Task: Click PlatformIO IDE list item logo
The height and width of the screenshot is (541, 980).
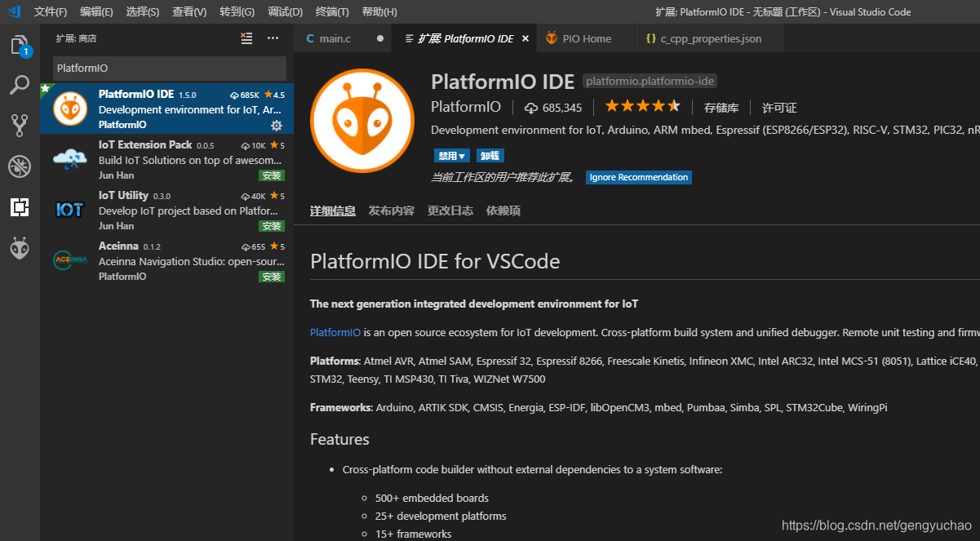Action: 70,109
